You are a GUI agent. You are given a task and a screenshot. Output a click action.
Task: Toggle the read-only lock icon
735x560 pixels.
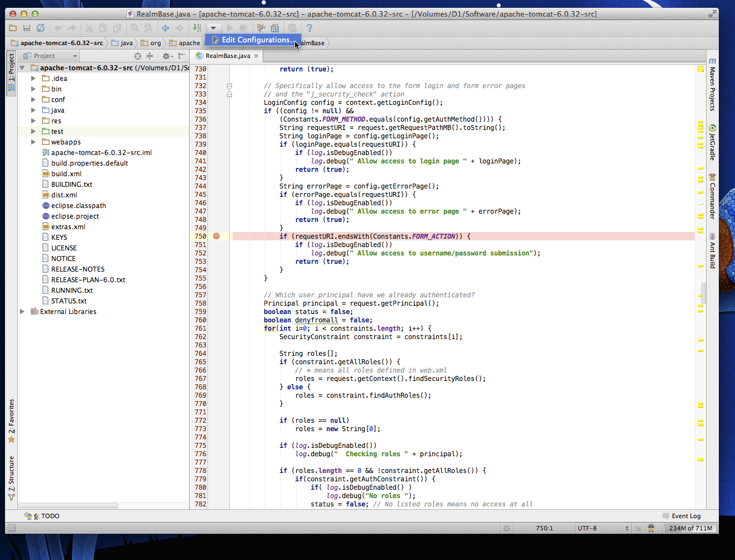tap(638, 528)
